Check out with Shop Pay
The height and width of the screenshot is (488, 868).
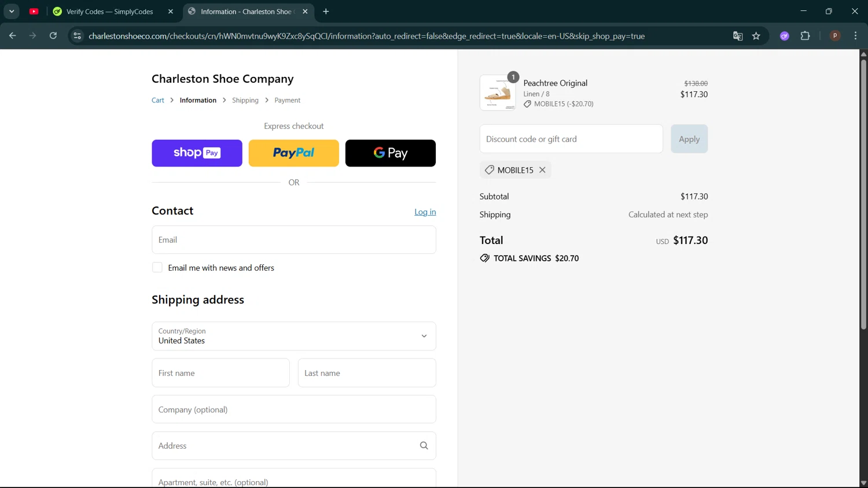tap(197, 153)
